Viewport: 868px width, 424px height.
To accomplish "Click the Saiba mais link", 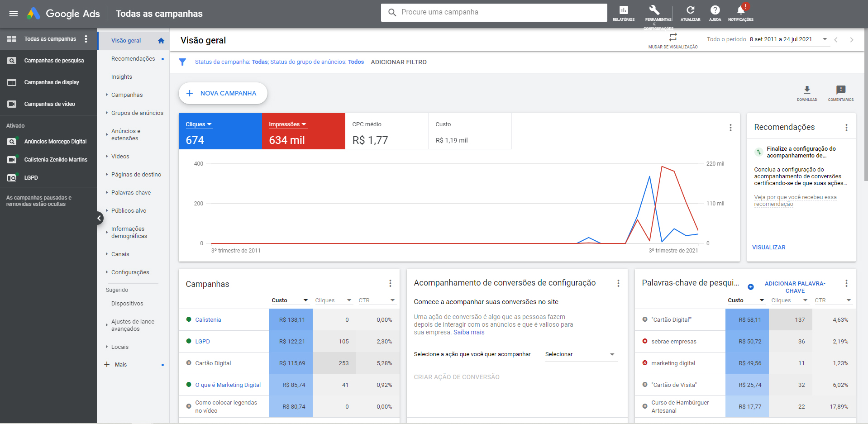I will (469, 333).
